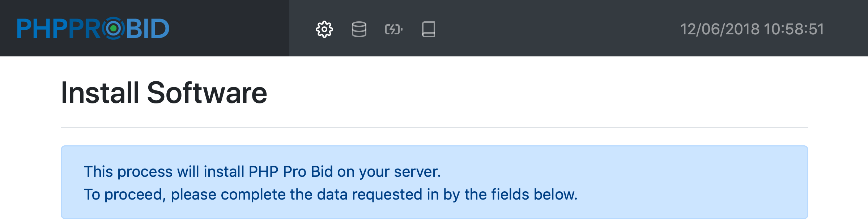Screen dimensions: 868x222
Task: Click the date 12/06/2018 in header
Action: click(720, 29)
